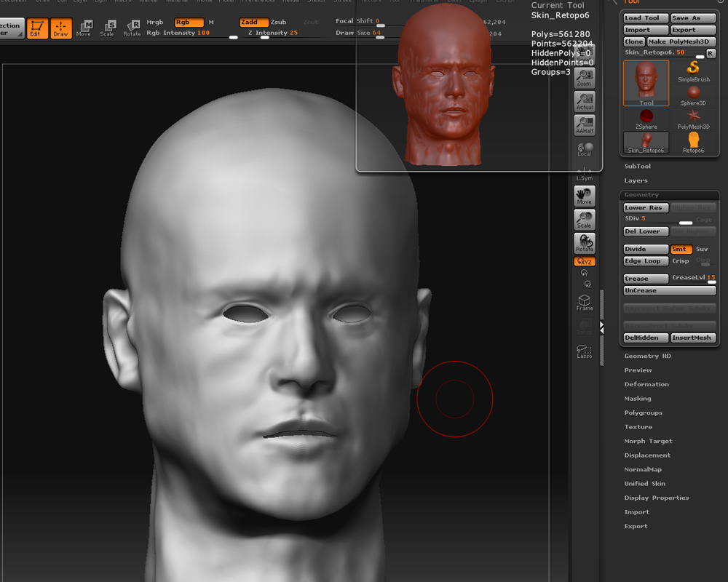
Task: Enable AAHalf antialiased half-size view
Action: [x=584, y=124]
